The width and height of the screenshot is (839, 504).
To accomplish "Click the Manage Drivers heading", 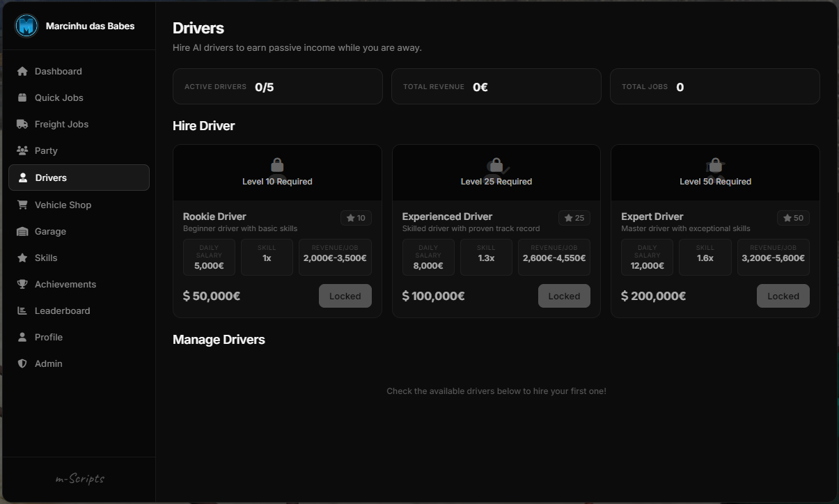I will (x=219, y=340).
